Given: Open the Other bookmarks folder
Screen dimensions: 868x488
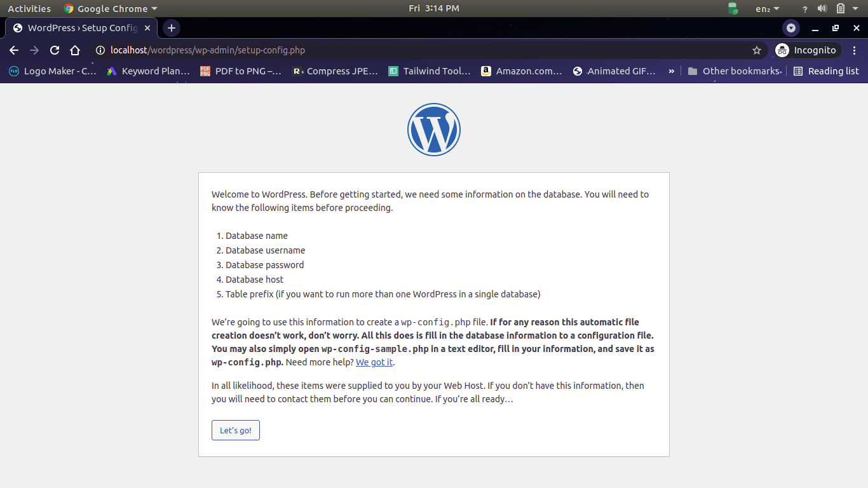Looking at the screenshot, I should coord(734,71).
